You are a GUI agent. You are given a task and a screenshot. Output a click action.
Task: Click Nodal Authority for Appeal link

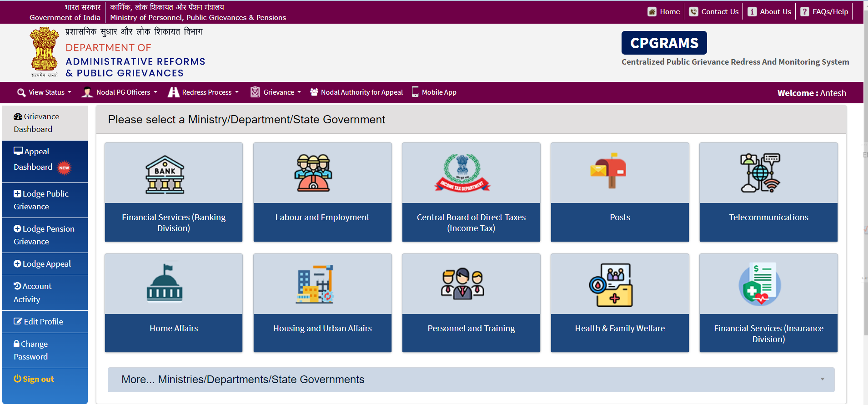361,92
